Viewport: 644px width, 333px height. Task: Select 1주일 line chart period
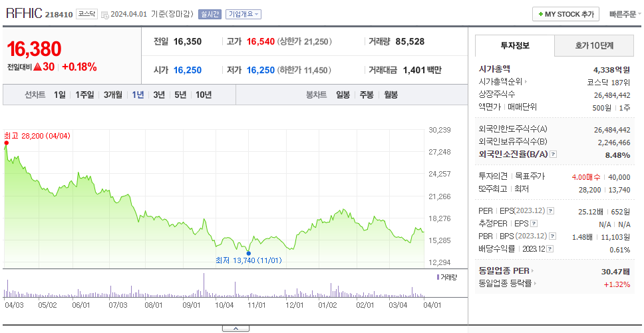coord(84,95)
